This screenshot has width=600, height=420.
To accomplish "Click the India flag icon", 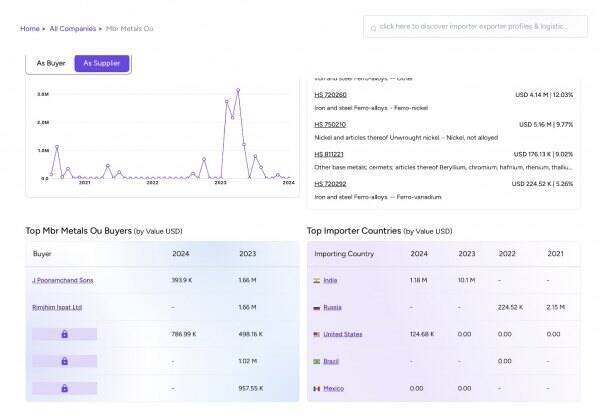I will [x=317, y=280].
